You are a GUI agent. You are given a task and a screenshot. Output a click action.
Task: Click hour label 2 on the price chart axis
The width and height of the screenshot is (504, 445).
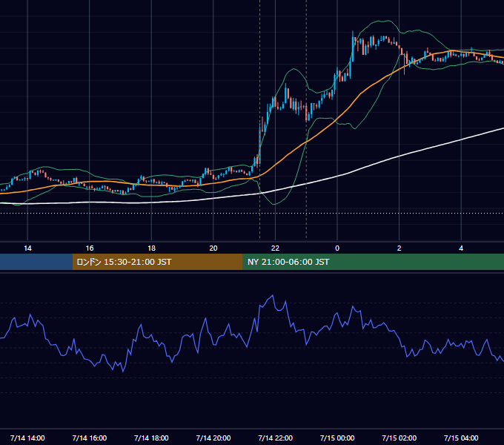pos(399,248)
